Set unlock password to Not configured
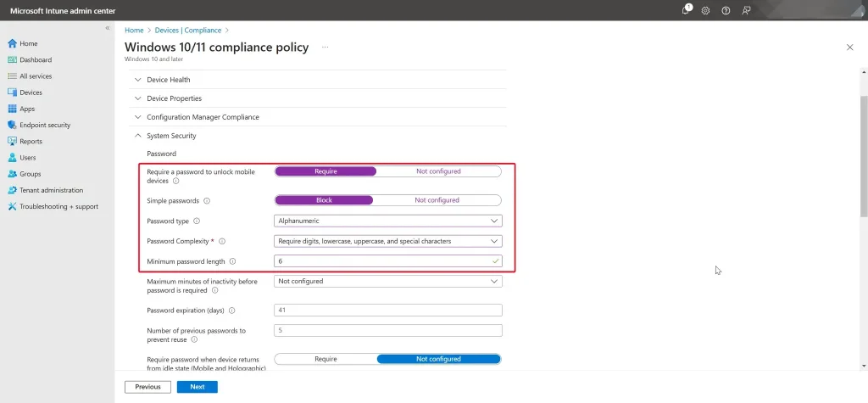Image resolution: width=868 pixels, height=403 pixels. pyautogui.click(x=438, y=171)
